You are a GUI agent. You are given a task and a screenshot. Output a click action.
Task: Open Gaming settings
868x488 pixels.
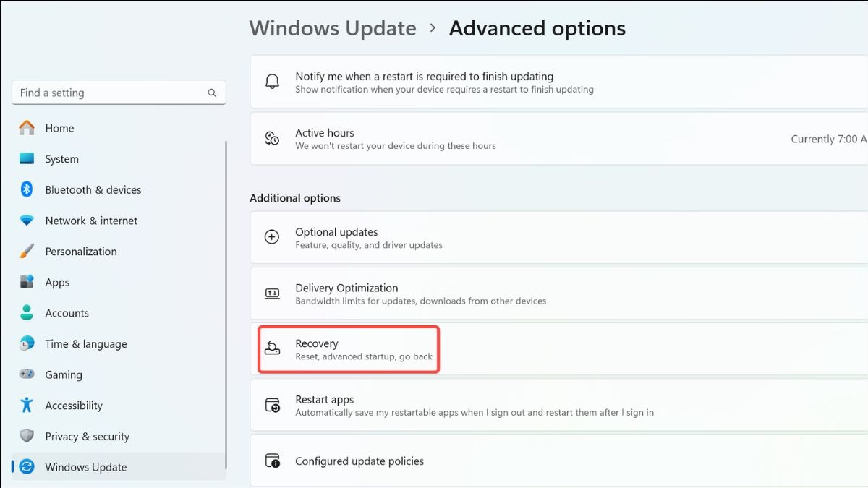(119, 374)
